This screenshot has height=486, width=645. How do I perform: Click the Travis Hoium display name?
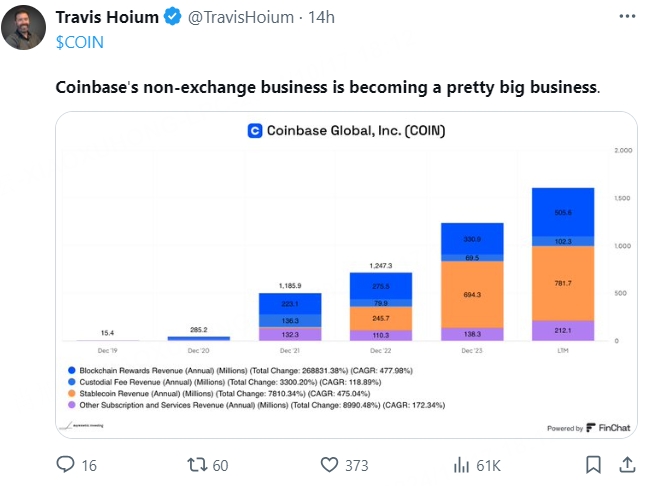click(107, 17)
